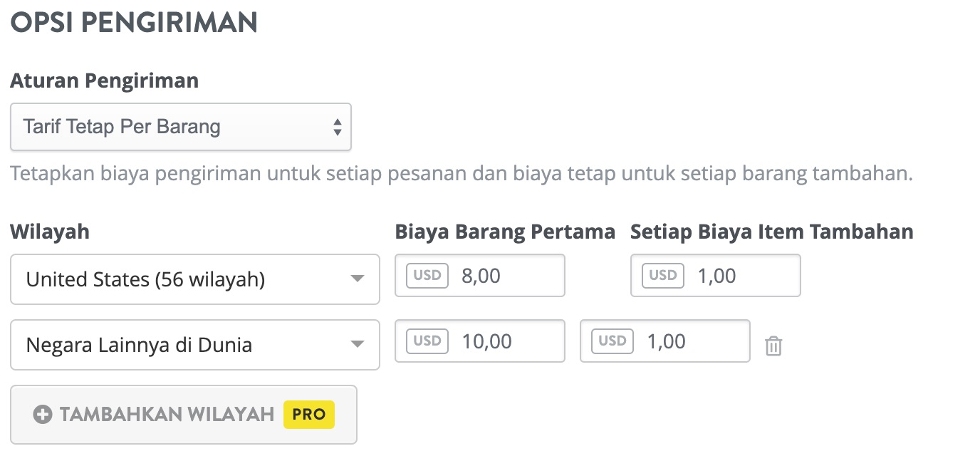Click the arrow on Negara Lainnya di Dunia

click(358, 345)
